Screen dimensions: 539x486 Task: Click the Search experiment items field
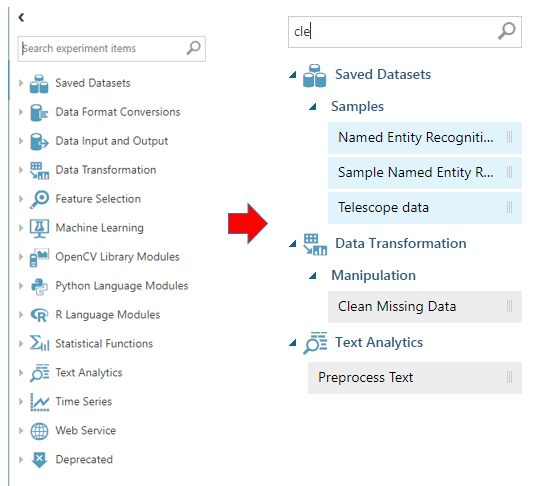tap(112, 49)
